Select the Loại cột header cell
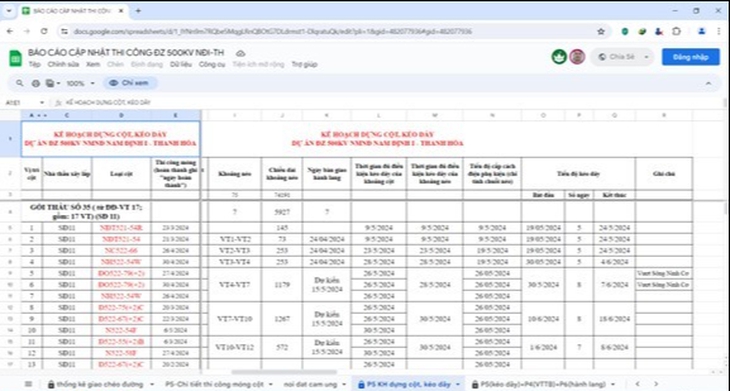The image size is (730, 391). (x=121, y=174)
